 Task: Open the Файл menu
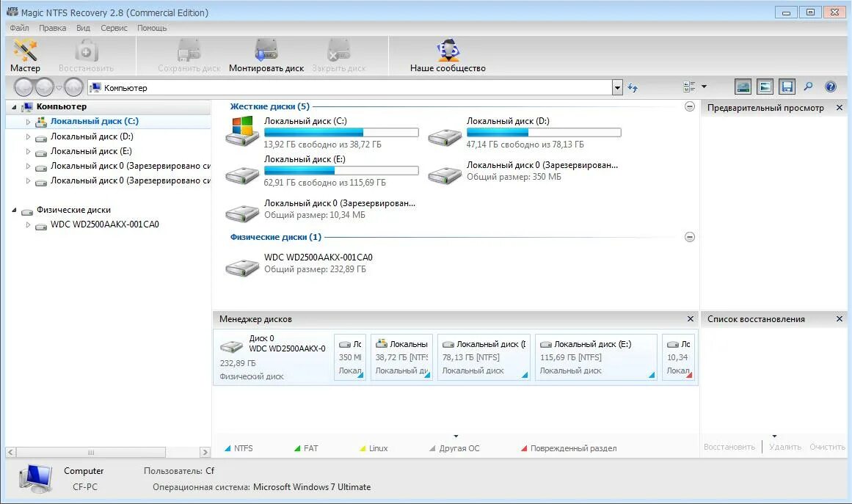click(x=20, y=28)
